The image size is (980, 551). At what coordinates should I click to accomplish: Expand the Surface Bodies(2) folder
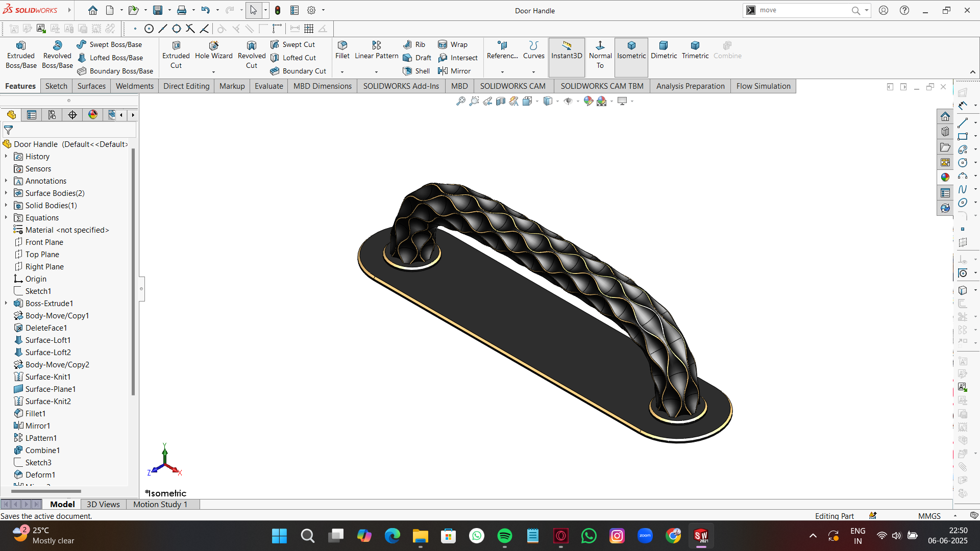click(x=6, y=193)
